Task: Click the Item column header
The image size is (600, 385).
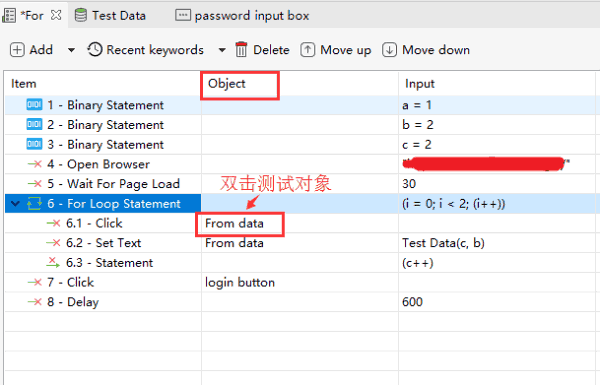Action: coord(24,83)
